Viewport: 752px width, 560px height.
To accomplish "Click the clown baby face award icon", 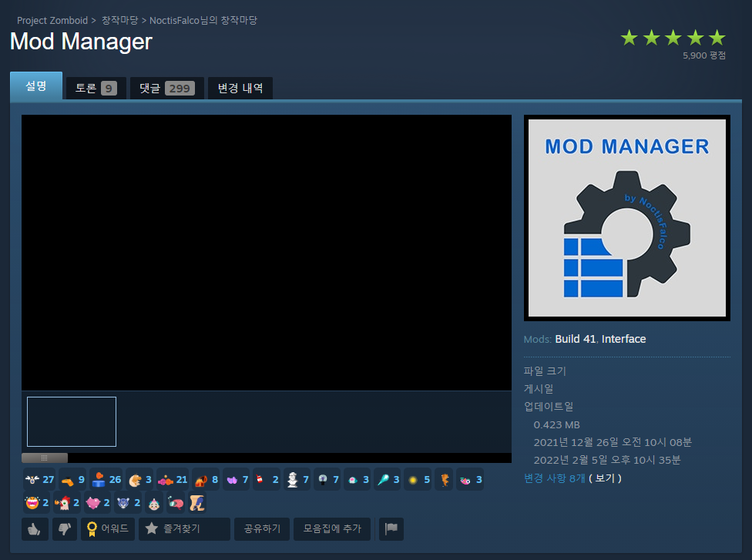I will [154, 503].
